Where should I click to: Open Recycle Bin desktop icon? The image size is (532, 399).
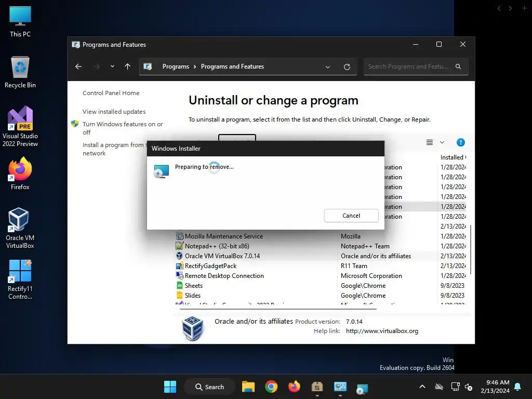click(x=20, y=73)
